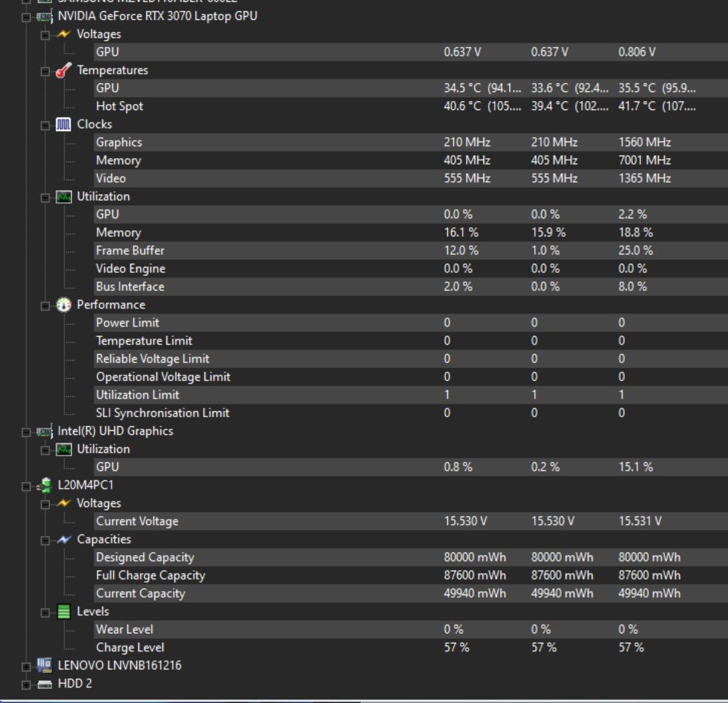Select the Designed Capacity row
The height and width of the screenshot is (703, 728).
pyautogui.click(x=411, y=557)
